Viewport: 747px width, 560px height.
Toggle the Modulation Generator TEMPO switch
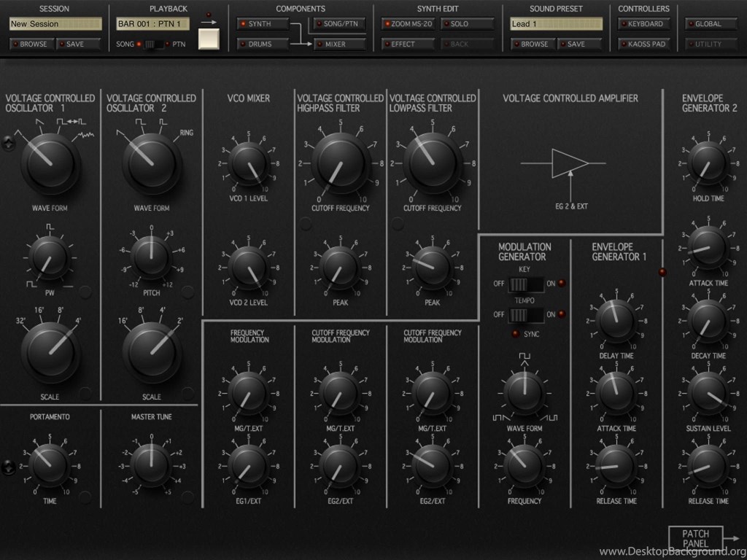click(526, 315)
